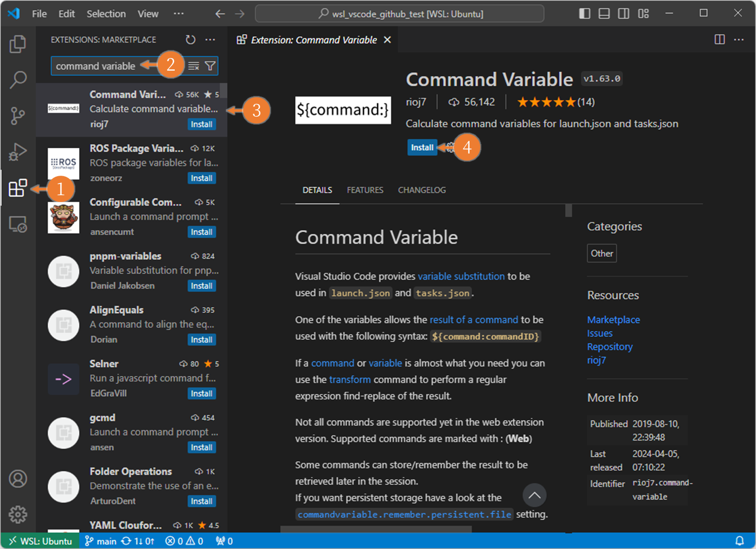This screenshot has width=756, height=549.
Task: Install Selner extension
Action: pyautogui.click(x=202, y=393)
